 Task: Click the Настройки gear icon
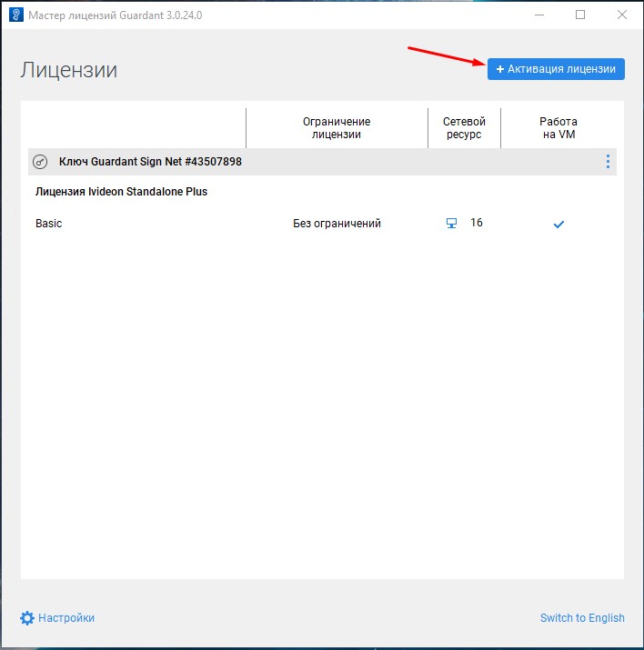[x=27, y=618]
